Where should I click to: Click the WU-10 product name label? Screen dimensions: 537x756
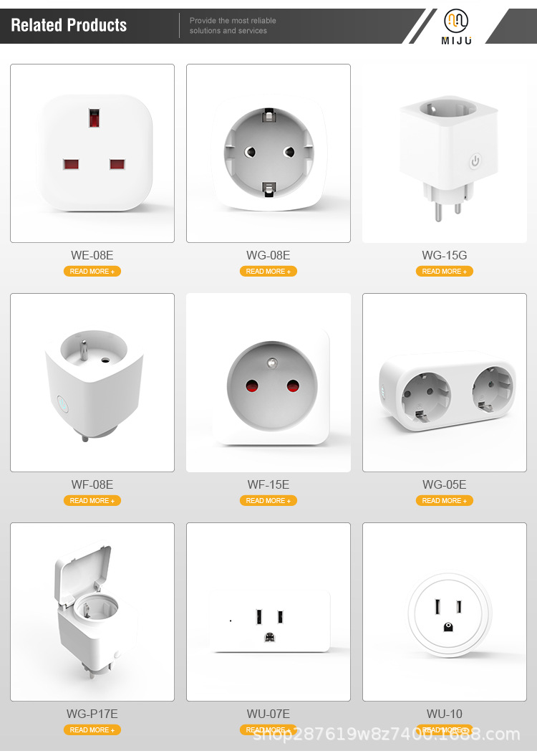(x=445, y=714)
